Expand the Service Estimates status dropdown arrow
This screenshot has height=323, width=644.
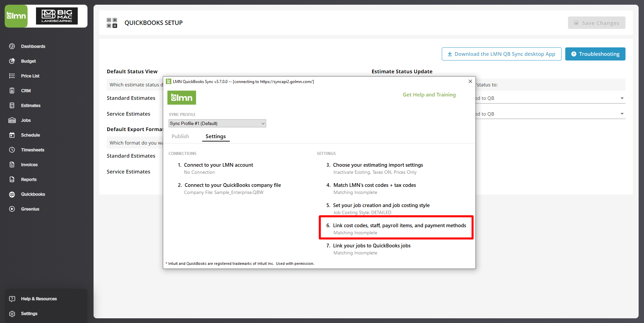coord(622,114)
